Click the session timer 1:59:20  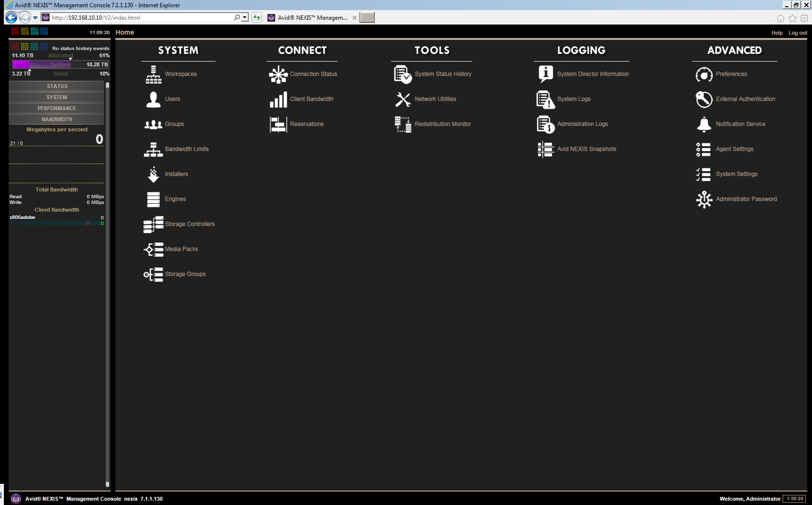[x=794, y=499]
